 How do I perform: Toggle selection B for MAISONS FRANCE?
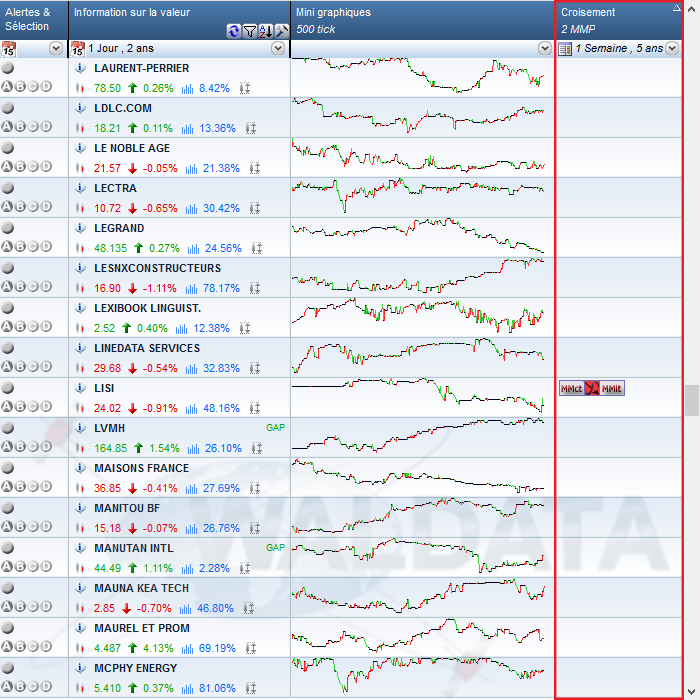(20, 486)
